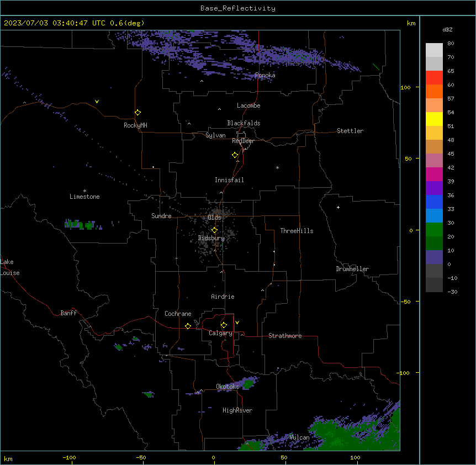Click the -30 value in the dBZ legend
Screen dimensions: 476x465
coord(452,292)
